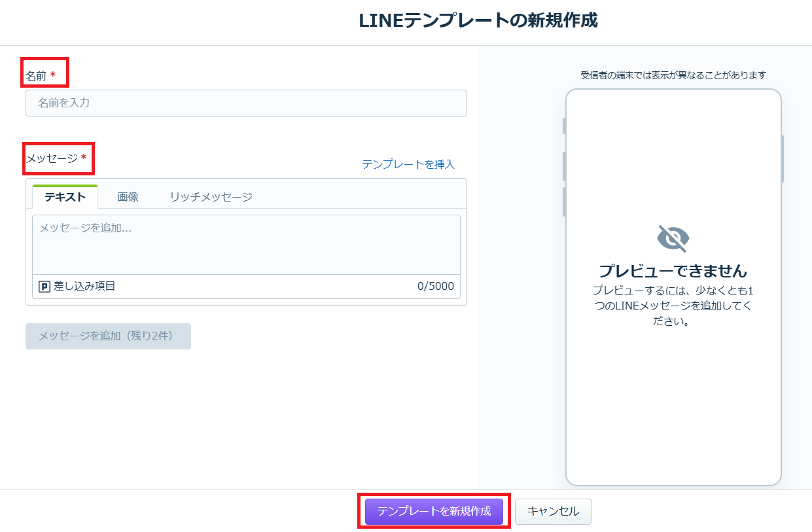812x532 pixels.
Task: Click the 0/5000 character counter
Action: coord(436,286)
